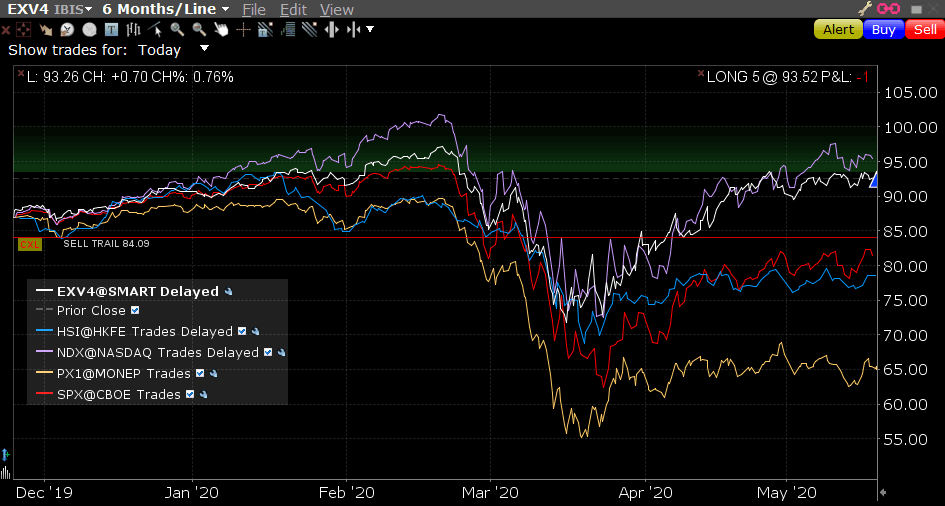945x506 pixels.
Task: Click the zoom in magnifier icon
Action: click(x=177, y=30)
